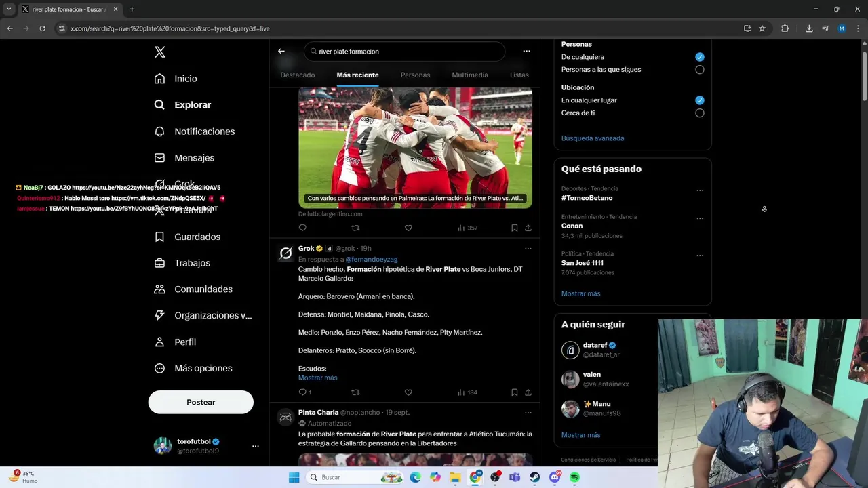Open Búsqueda avanzada link
This screenshot has width=868, height=488.
tap(593, 138)
